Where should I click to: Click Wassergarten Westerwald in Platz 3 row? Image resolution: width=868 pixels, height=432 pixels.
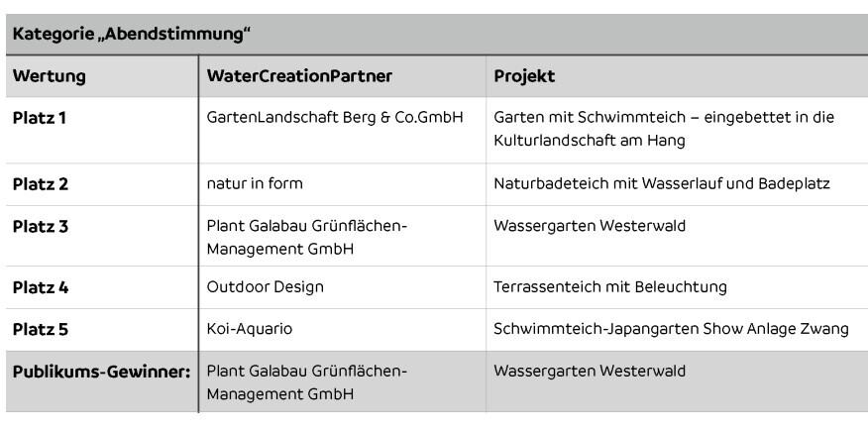coord(590,226)
